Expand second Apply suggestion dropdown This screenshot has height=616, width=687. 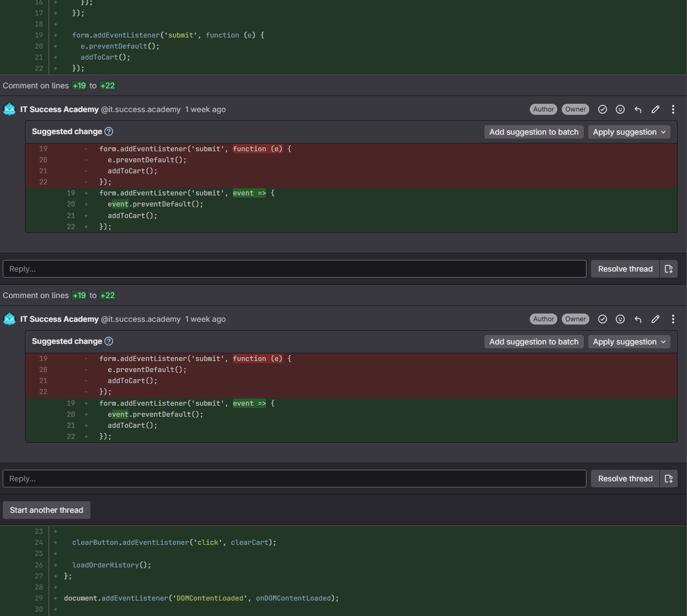point(629,342)
